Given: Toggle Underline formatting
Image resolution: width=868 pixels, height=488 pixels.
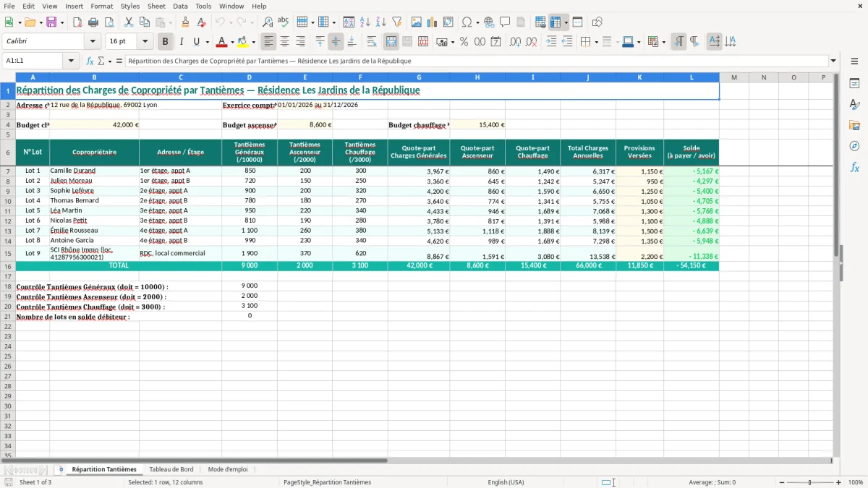Looking at the screenshot, I should click(x=196, y=42).
